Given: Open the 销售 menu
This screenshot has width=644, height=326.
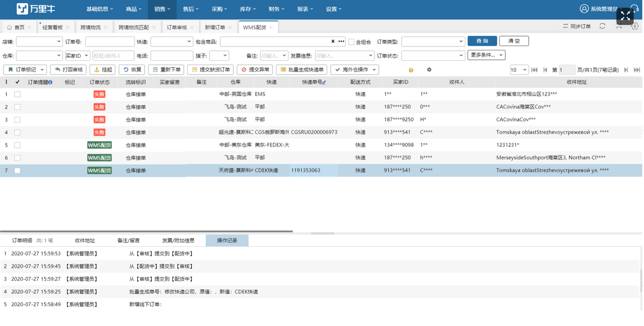Looking at the screenshot, I should point(162,9).
